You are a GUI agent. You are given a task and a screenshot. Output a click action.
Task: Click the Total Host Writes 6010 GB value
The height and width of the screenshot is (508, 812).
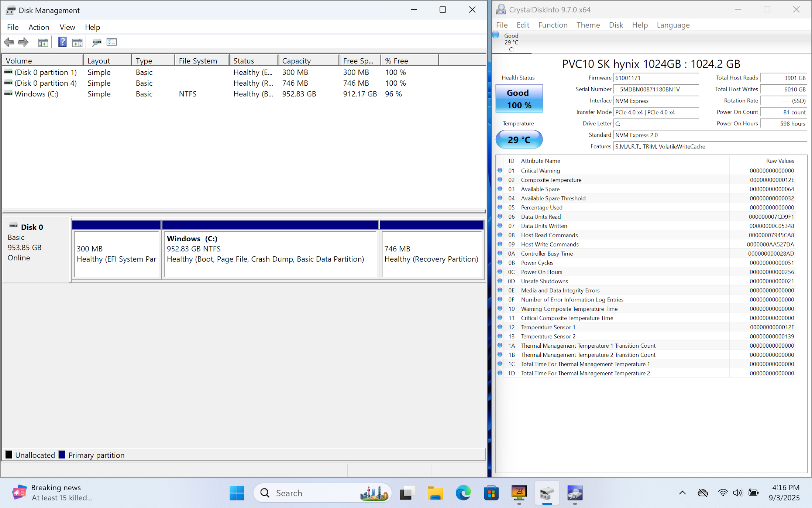click(784, 89)
